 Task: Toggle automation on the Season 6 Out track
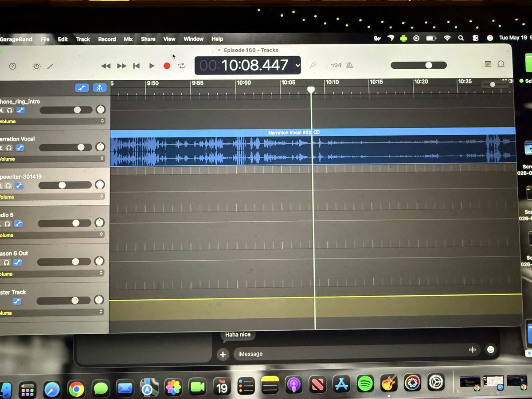pyautogui.click(x=17, y=263)
